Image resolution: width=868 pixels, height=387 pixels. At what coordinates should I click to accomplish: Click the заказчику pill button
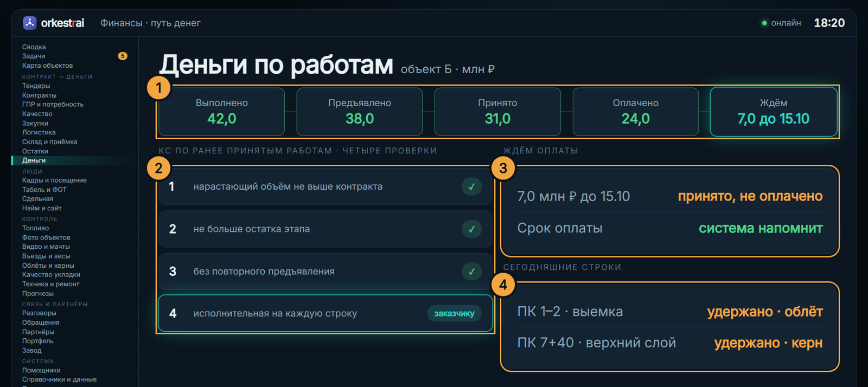tap(454, 313)
